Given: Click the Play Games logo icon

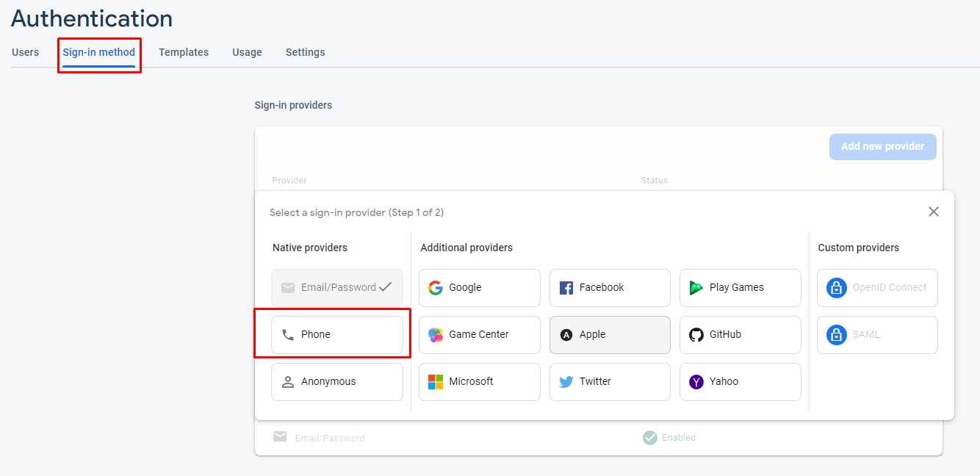Looking at the screenshot, I should (x=696, y=288).
